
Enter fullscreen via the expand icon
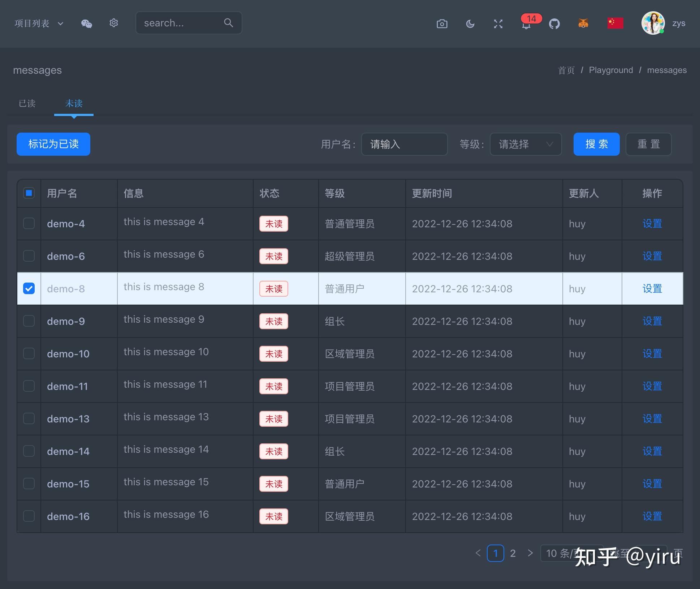point(498,23)
